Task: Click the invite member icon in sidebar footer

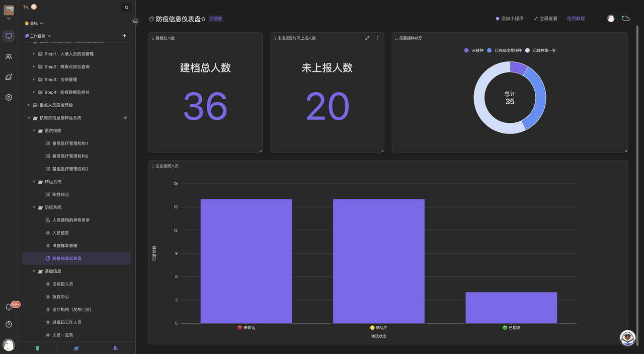Action: tap(116, 348)
